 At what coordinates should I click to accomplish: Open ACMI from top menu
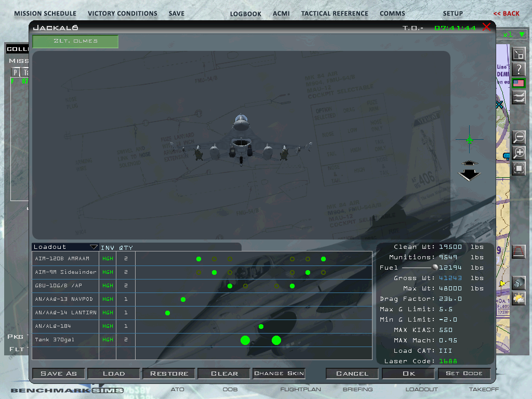(x=281, y=14)
